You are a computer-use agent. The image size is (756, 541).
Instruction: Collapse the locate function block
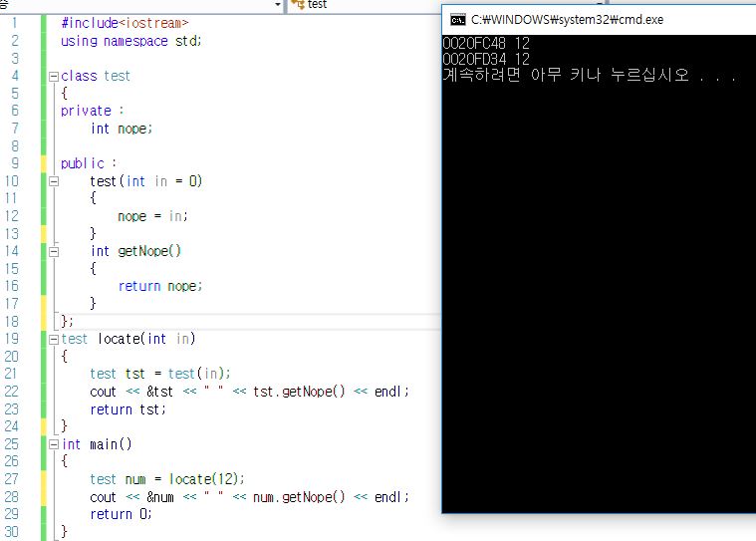point(53,339)
